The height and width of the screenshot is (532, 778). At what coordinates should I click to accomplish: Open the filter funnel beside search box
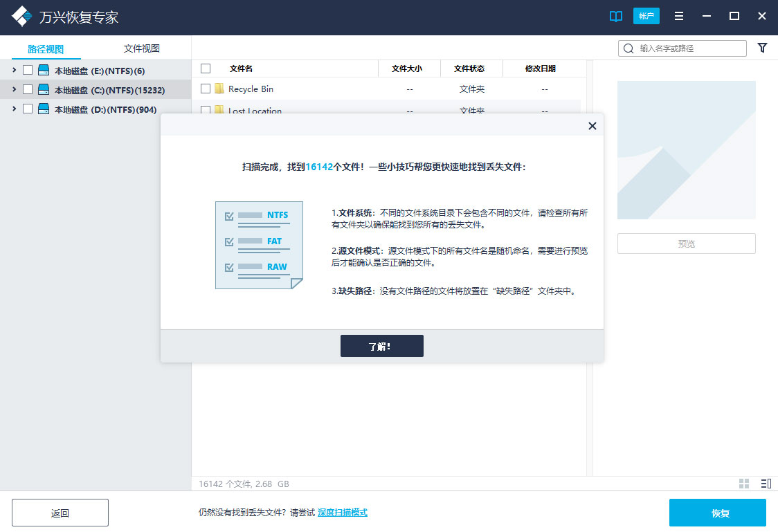tap(762, 48)
